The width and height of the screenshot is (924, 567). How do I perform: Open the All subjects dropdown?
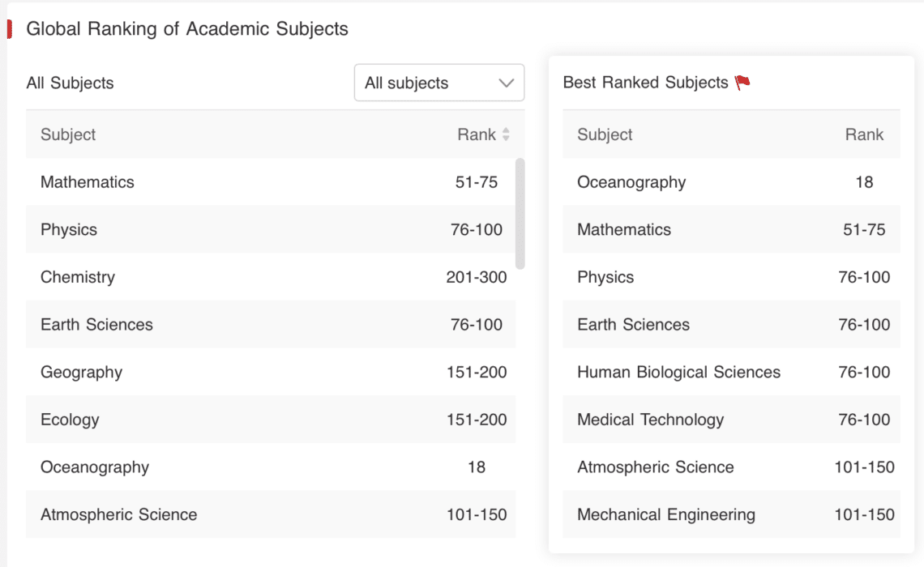coord(438,83)
